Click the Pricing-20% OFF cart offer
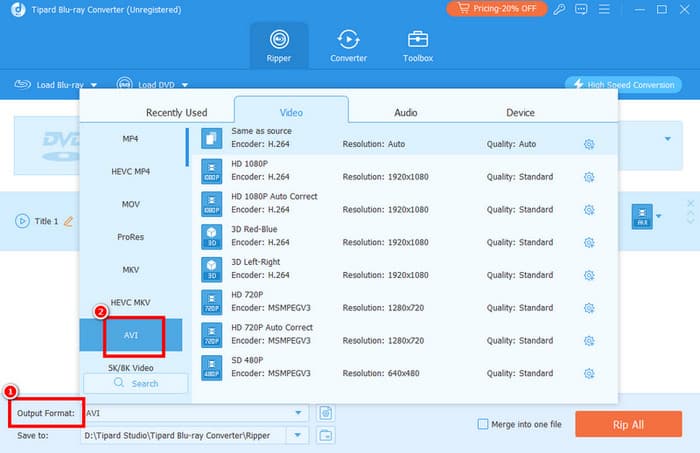This screenshot has width=700, height=453. [x=497, y=8]
